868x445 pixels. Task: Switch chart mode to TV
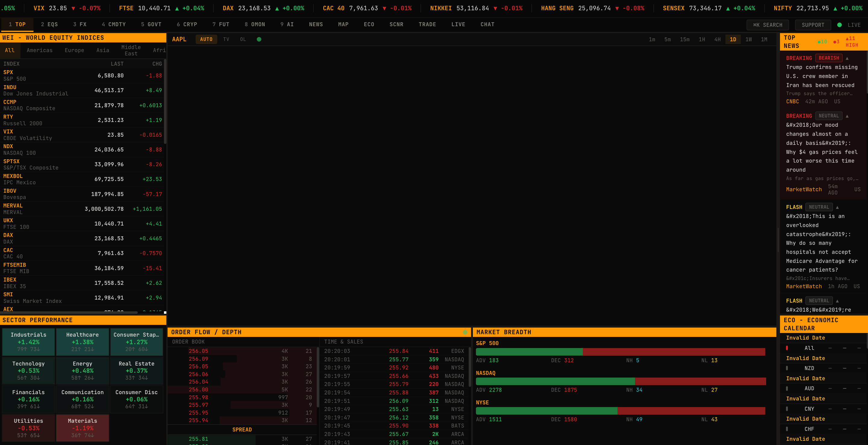coord(226,39)
